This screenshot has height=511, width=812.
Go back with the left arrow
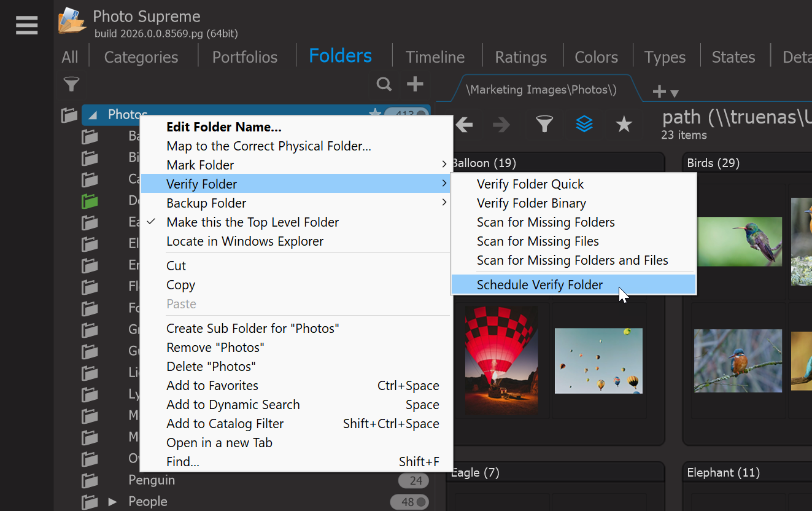(464, 125)
